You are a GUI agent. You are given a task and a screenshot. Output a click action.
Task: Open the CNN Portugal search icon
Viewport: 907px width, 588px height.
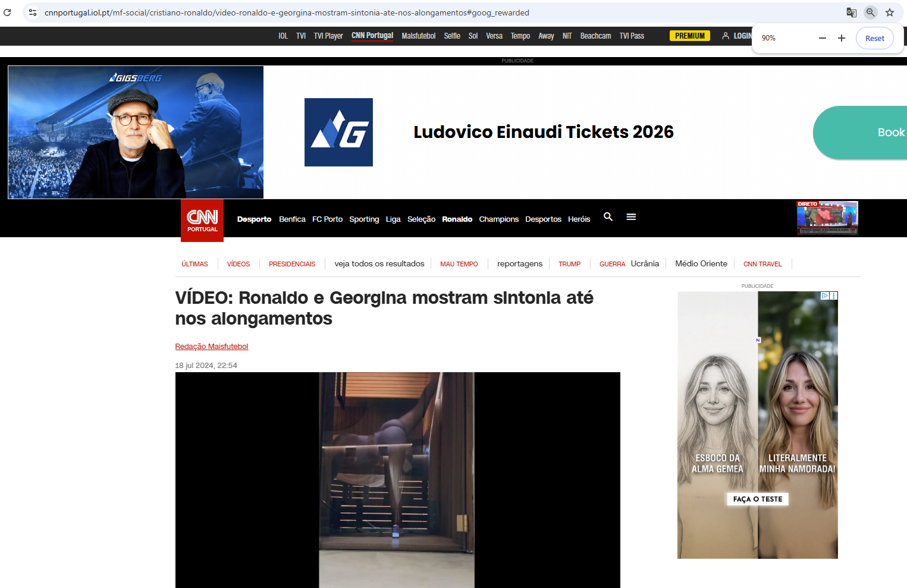(608, 217)
